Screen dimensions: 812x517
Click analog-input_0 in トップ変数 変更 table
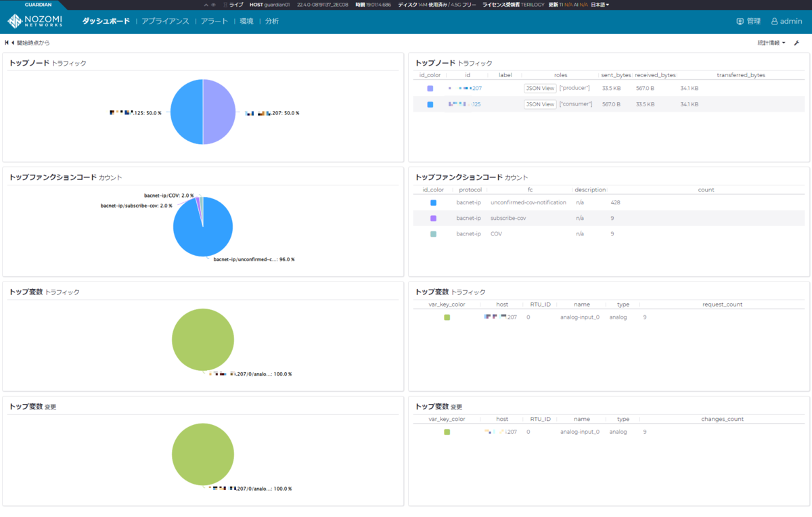click(580, 432)
